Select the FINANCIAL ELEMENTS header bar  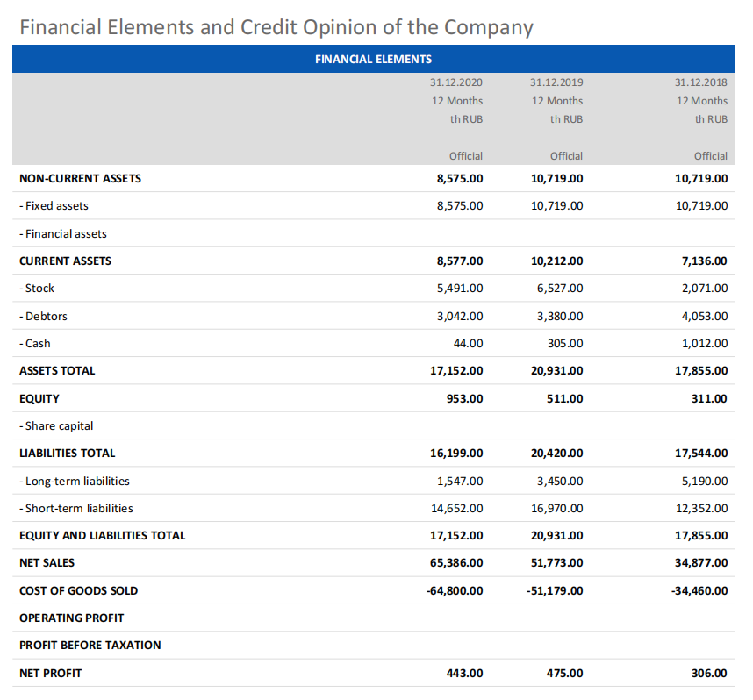[x=374, y=59]
